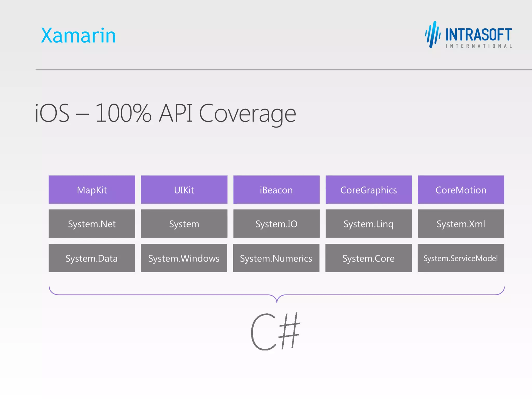Click the System.Net box
Image resolution: width=532 pixels, height=399 pixels.
tap(92, 224)
